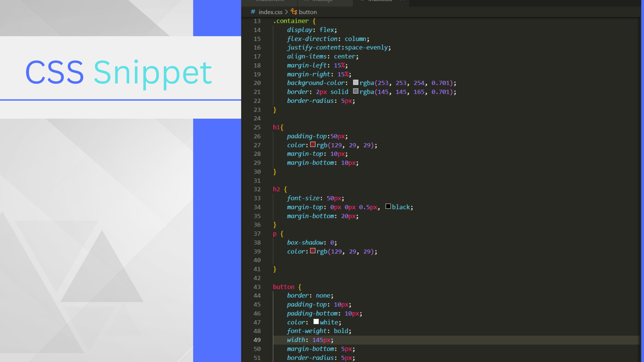This screenshot has width=644, height=362.
Task: Click the 'margin-left: 15%;' line
Action: 317,65
